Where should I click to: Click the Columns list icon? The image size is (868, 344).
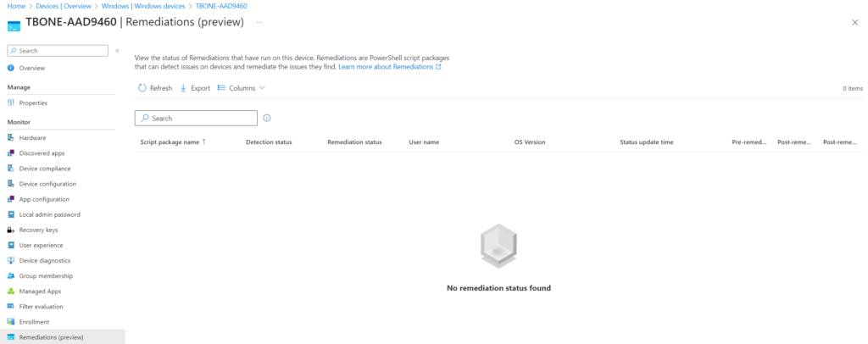(221, 88)
